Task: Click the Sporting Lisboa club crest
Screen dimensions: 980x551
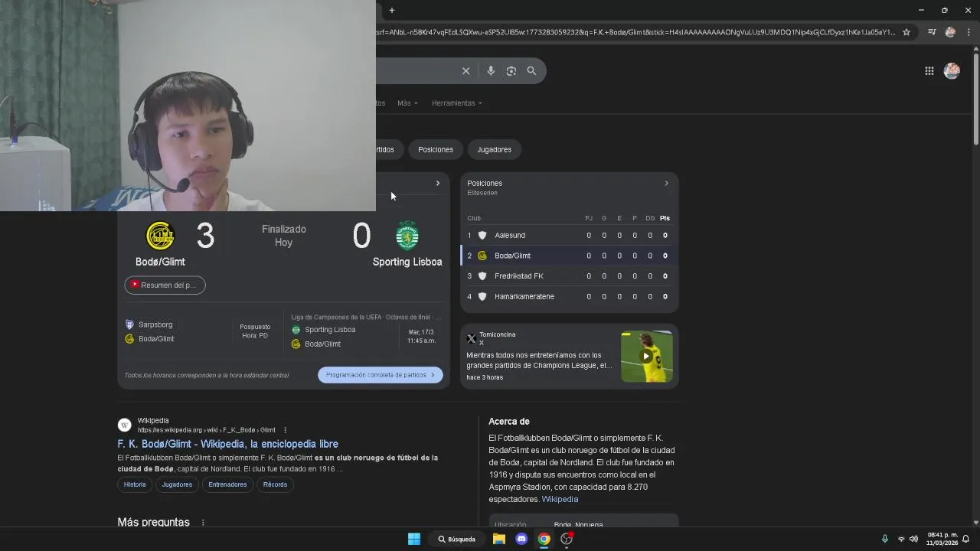Action: pyautogui.click(x=407, y=236)
